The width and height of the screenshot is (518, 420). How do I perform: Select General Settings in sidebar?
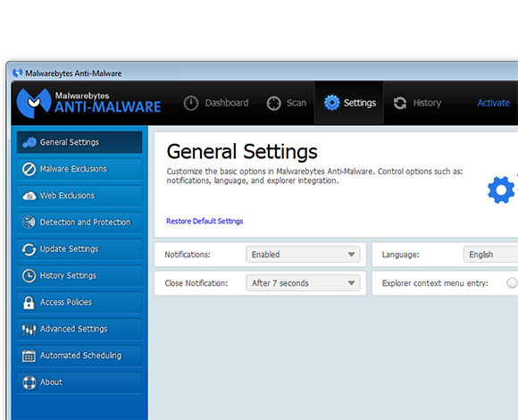(79, 142)
